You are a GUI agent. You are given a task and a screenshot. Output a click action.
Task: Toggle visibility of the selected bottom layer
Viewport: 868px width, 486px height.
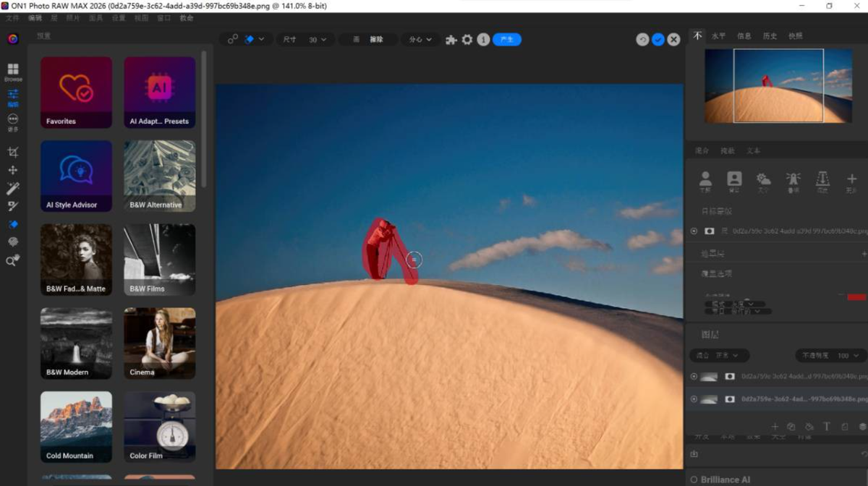[x=694, y=398]
